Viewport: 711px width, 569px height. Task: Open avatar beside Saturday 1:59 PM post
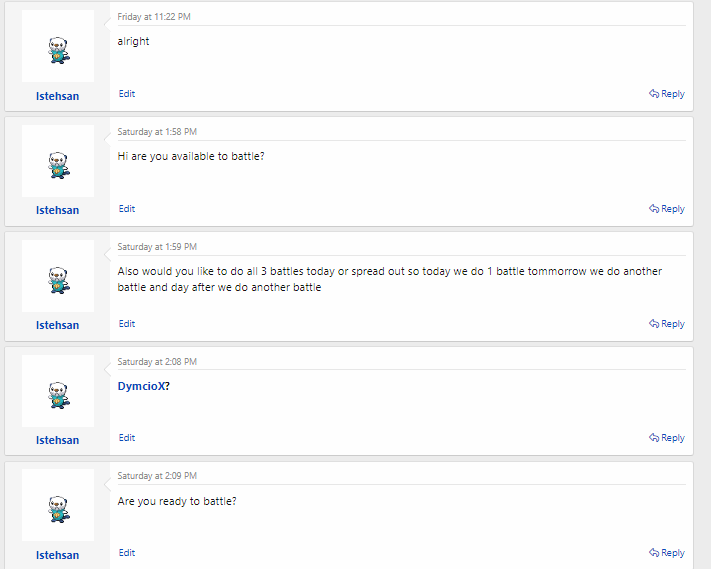(58, 277)
